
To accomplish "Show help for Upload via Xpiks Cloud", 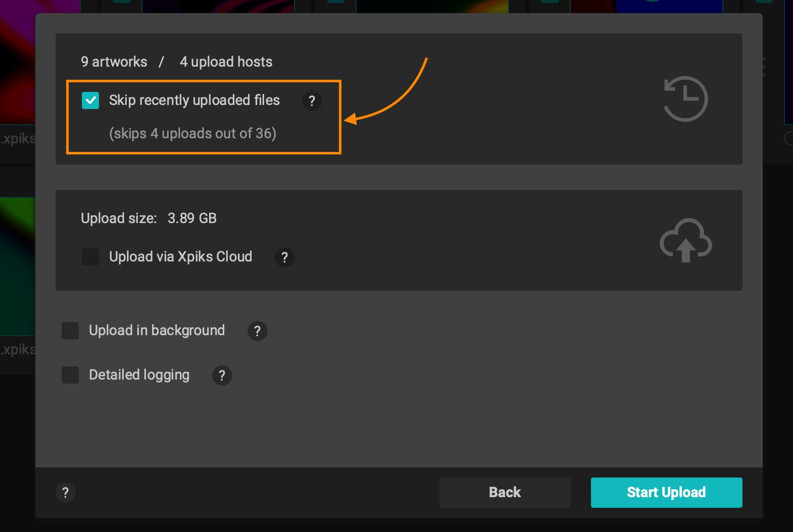I will [x=284, y=257].
